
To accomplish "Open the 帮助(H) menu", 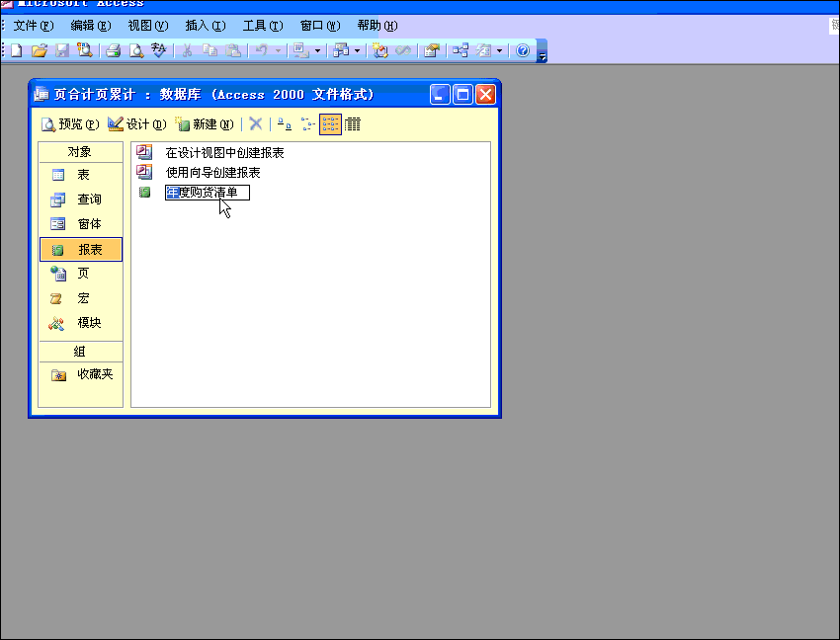I will 378,26.
